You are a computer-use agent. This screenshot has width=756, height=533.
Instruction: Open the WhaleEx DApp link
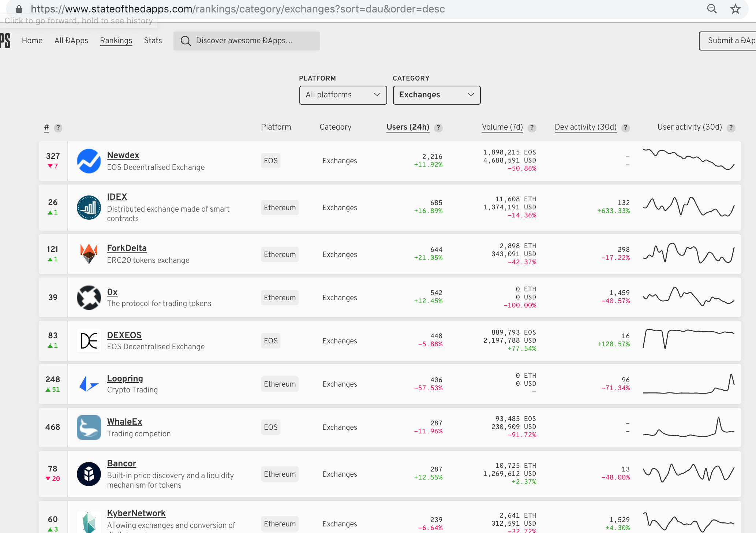124,422
